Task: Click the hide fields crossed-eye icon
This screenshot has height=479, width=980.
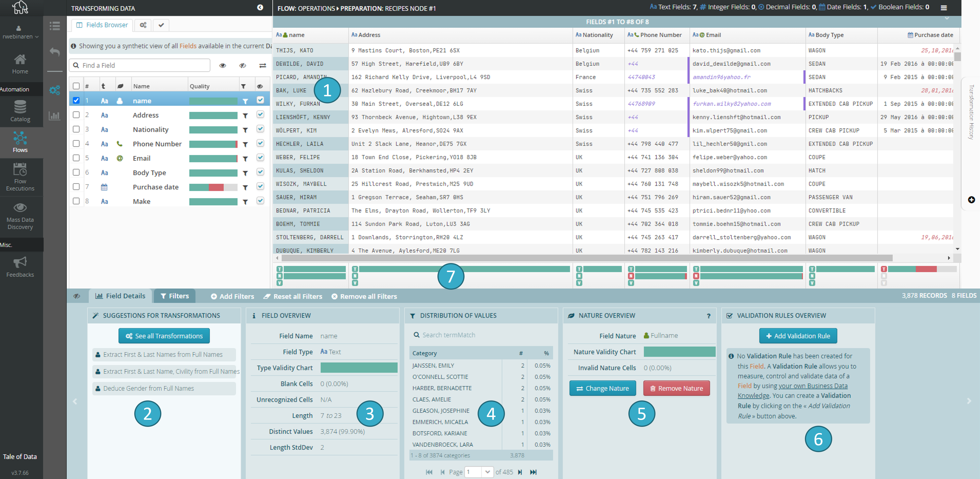Action: pos(243,65)
